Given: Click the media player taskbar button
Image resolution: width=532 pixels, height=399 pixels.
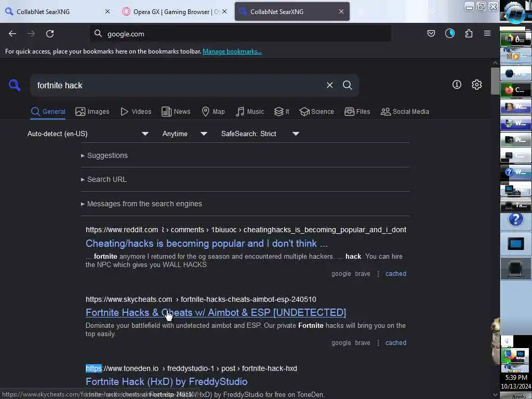Looking at the screenshot, I should 516,56.
